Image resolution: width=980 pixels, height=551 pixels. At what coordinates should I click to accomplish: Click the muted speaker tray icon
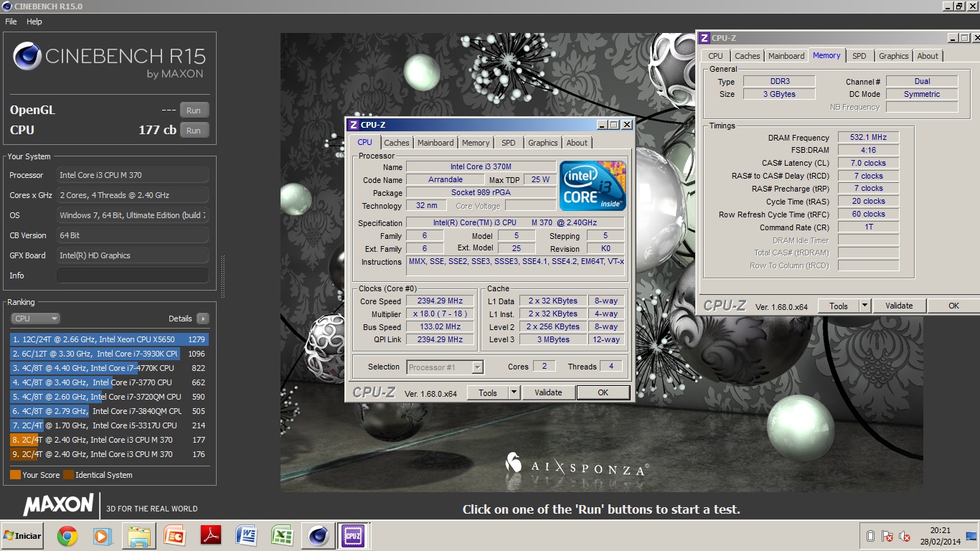coord(905,537)
